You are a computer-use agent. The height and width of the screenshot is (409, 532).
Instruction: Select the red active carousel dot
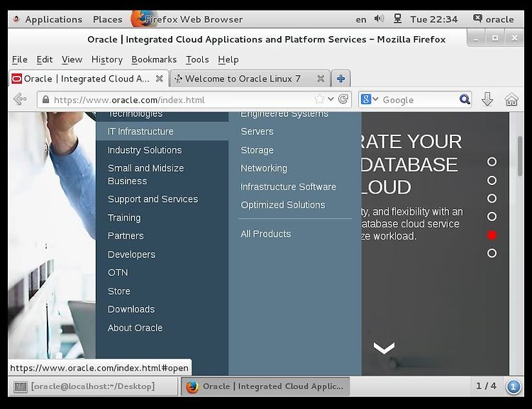(x=492, y=235)
